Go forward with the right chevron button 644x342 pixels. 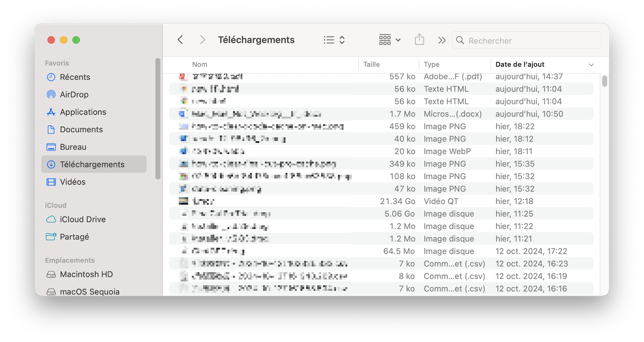(x=202, y=40)
